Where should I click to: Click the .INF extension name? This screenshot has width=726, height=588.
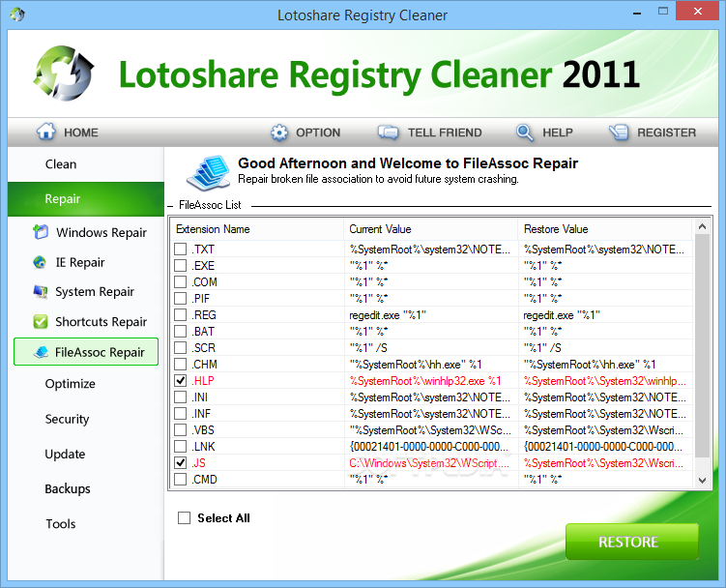click(201, 414)
